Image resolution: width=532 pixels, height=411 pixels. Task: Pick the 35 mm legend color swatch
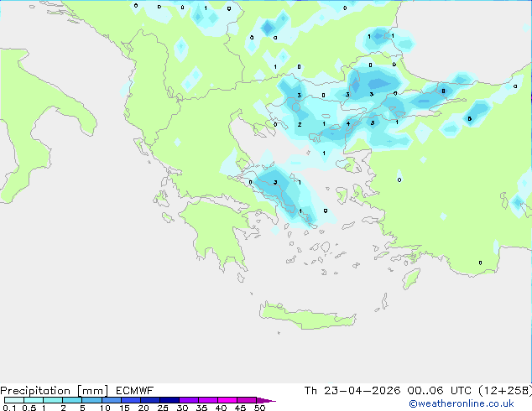tap(208, 400)
